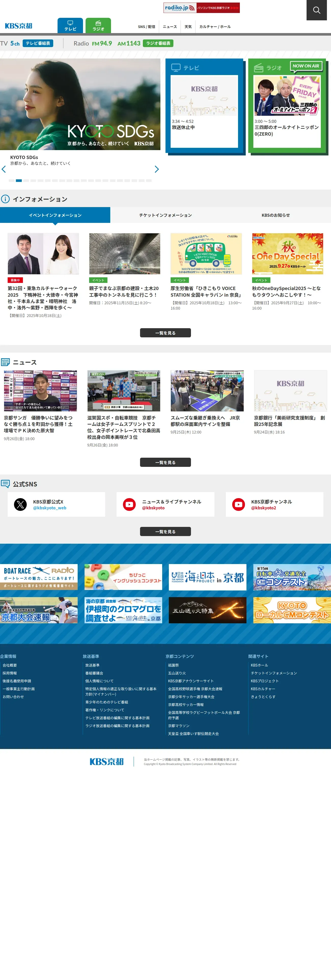Open 京都大会速報 baseball banner
Viewport: 331px width, 980px height.
pyautogui.click(x=39, y=610)
